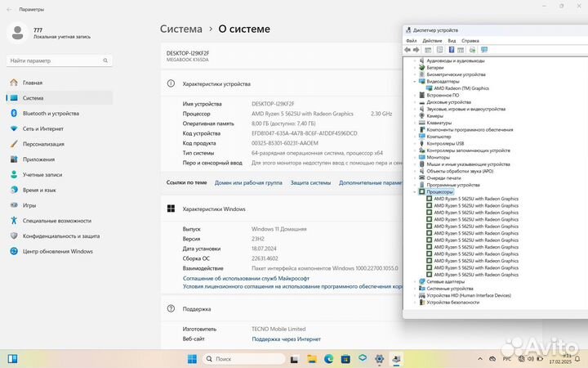
Task: Expand Мониторы node
Action: point(415,157)
